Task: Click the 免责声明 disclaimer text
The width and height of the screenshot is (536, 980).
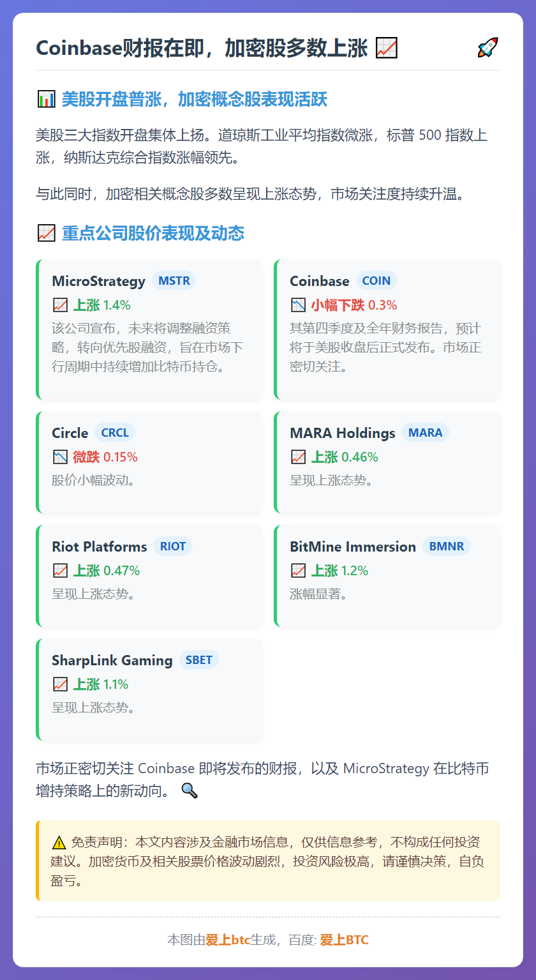Action: [268, 861]
